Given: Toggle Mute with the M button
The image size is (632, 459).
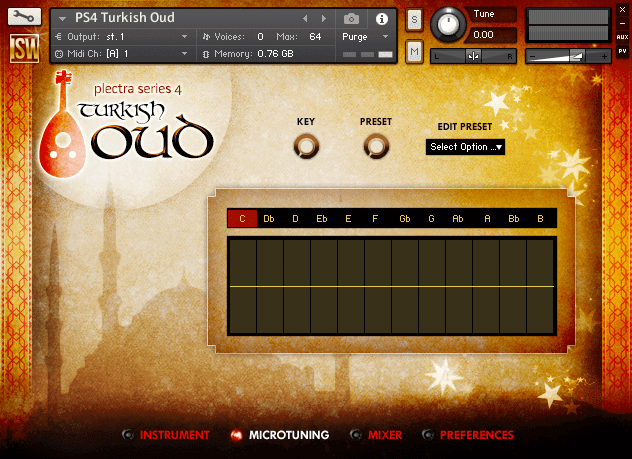Looking at the screenshot, I should [x=414, y=52].
